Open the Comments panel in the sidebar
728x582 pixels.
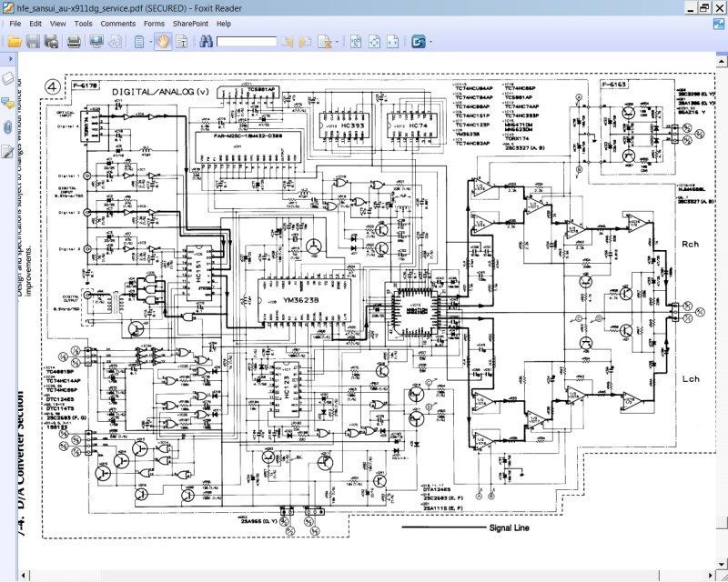tap(8, 103)
